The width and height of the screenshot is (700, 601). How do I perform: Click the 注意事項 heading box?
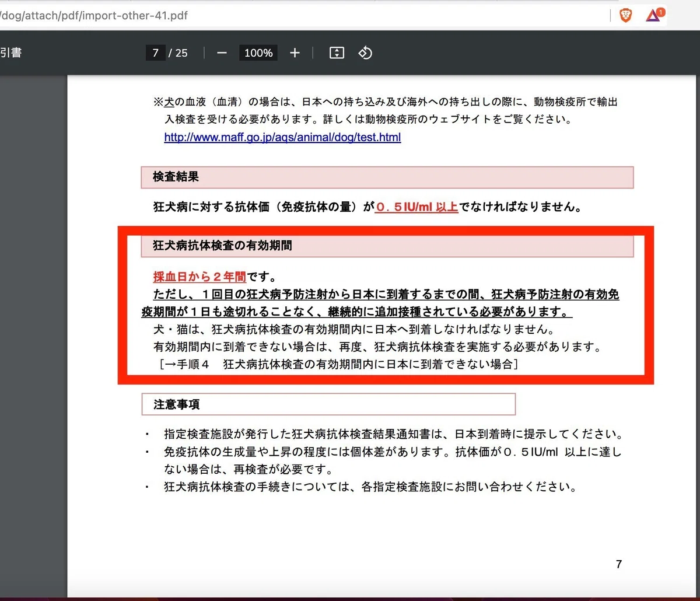coord(328,404)
